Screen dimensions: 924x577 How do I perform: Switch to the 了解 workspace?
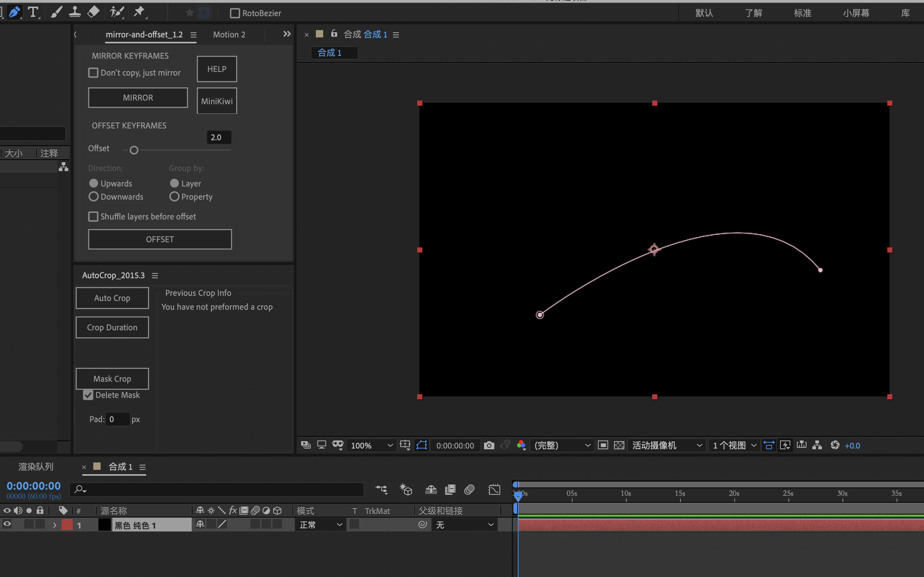tap(753, 13)
